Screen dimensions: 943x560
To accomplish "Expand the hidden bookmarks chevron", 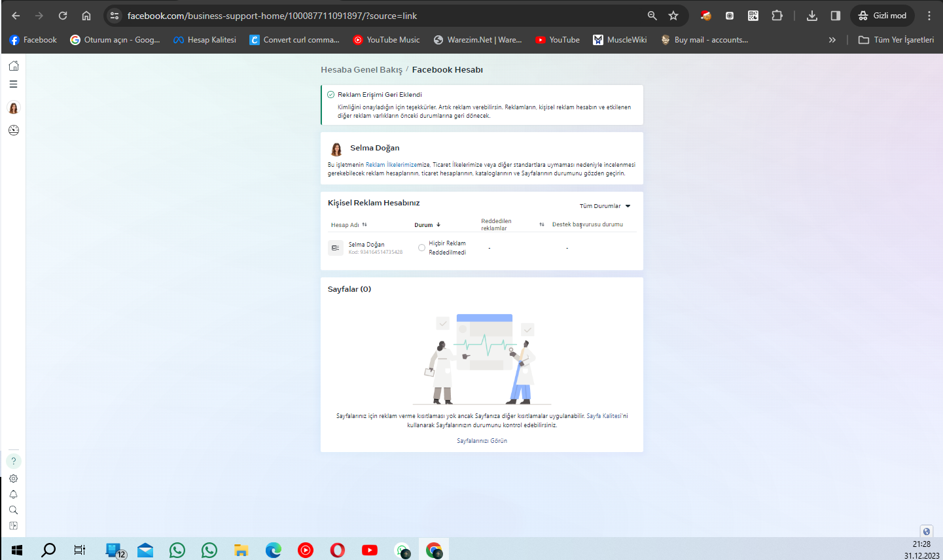I will point(832,40).
